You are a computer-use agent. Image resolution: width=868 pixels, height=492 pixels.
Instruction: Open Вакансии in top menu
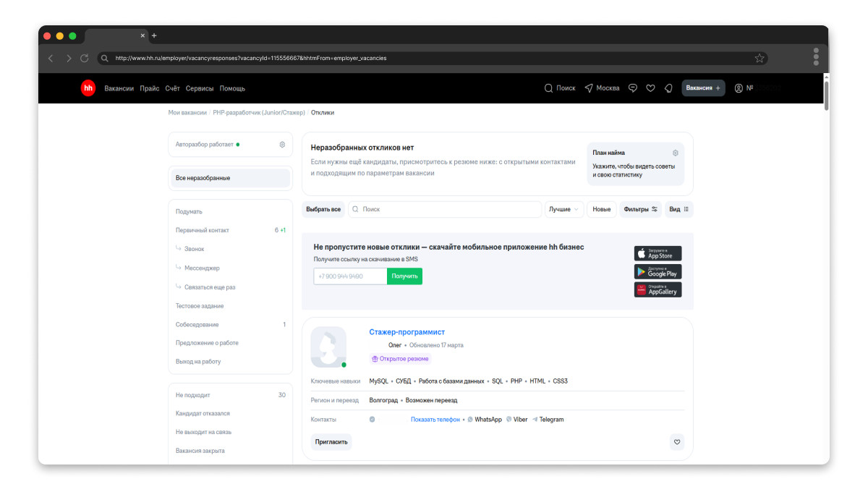(x=119, y=88)
